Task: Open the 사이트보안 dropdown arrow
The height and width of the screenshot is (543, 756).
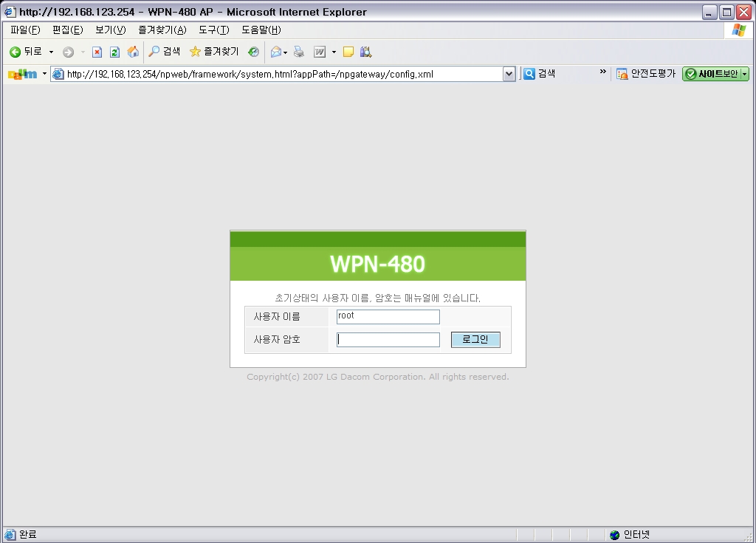Action: click(745, 74)
